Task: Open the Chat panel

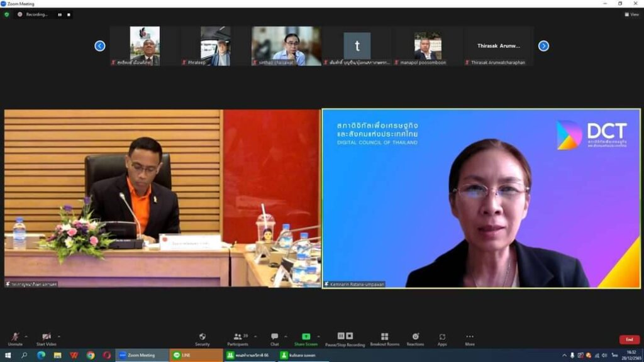Action: coord(274,338)
